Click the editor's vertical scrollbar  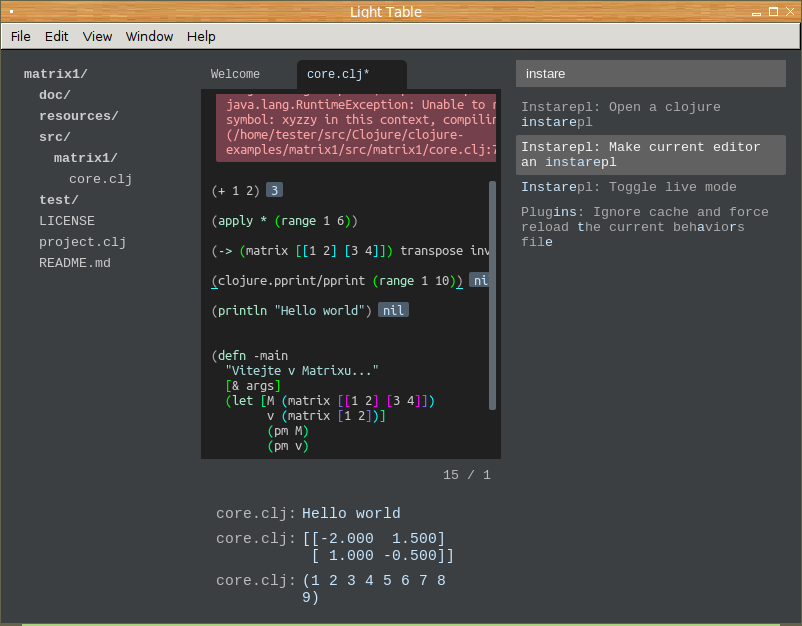(x=492, y=295)
